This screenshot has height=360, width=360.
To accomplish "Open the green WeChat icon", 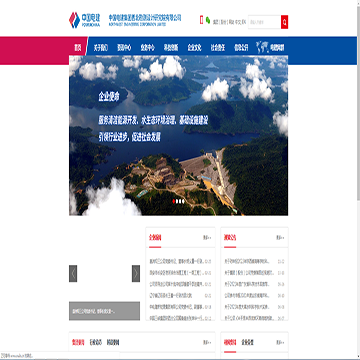I will click(x=208, y=20).
